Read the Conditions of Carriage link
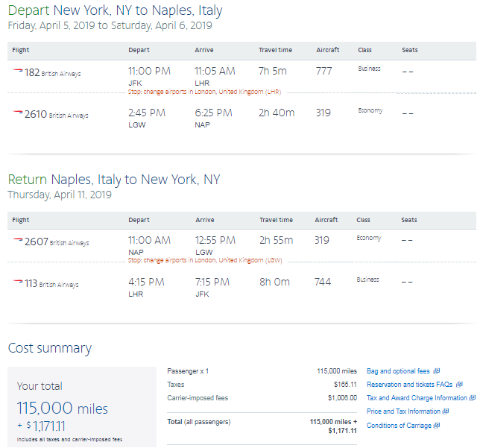The image size is (486, 448). (x=398, y=426)
